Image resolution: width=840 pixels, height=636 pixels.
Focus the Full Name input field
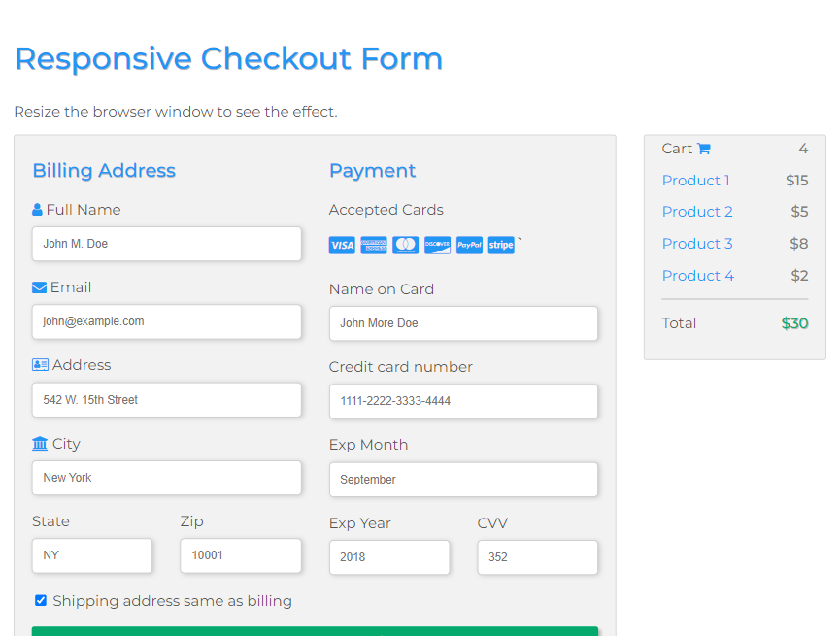(x=167, y=244)
